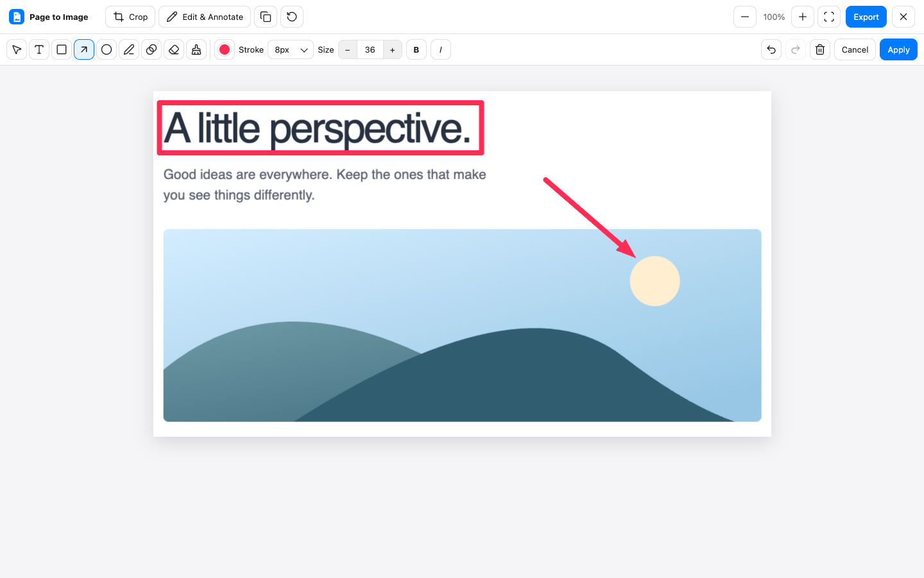Click the Size value field showing 36
The image size is (924, 578).
pyautogui.click(x=370, y=49)
